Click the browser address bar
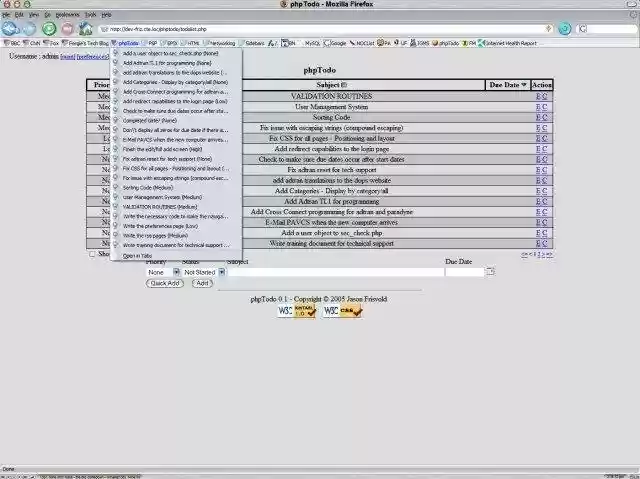 tap(325, 29)
